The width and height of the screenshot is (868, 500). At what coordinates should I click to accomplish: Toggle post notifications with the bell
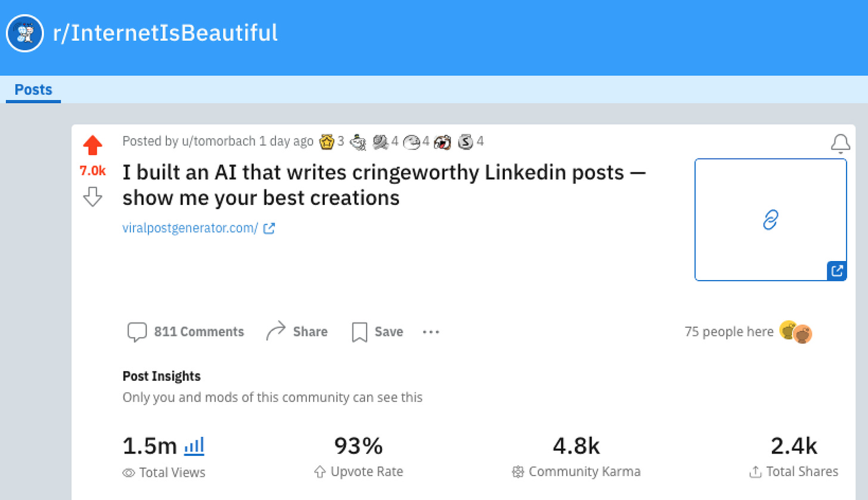point(841,143)
